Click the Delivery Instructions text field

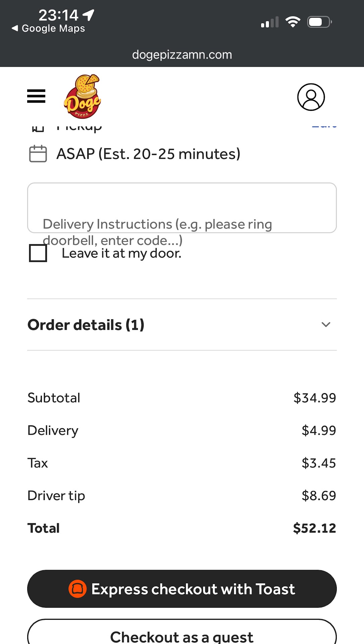pyautogui.click(x=182, y=208)
